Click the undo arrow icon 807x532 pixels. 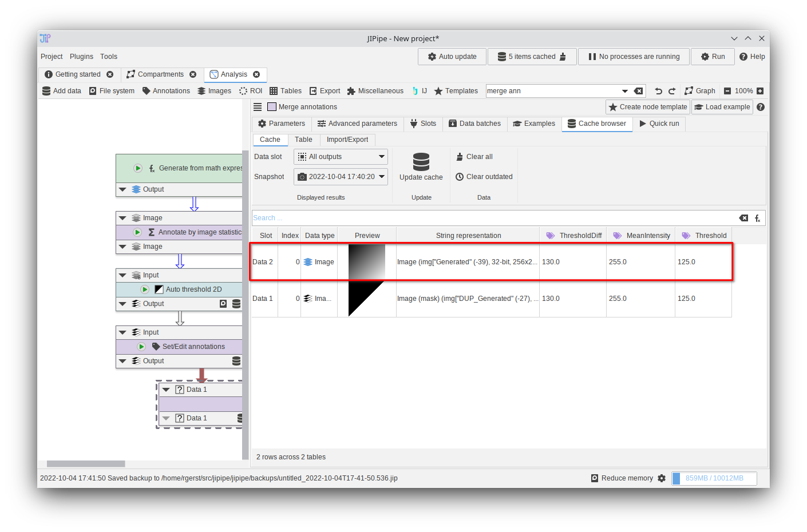(658, 91)
